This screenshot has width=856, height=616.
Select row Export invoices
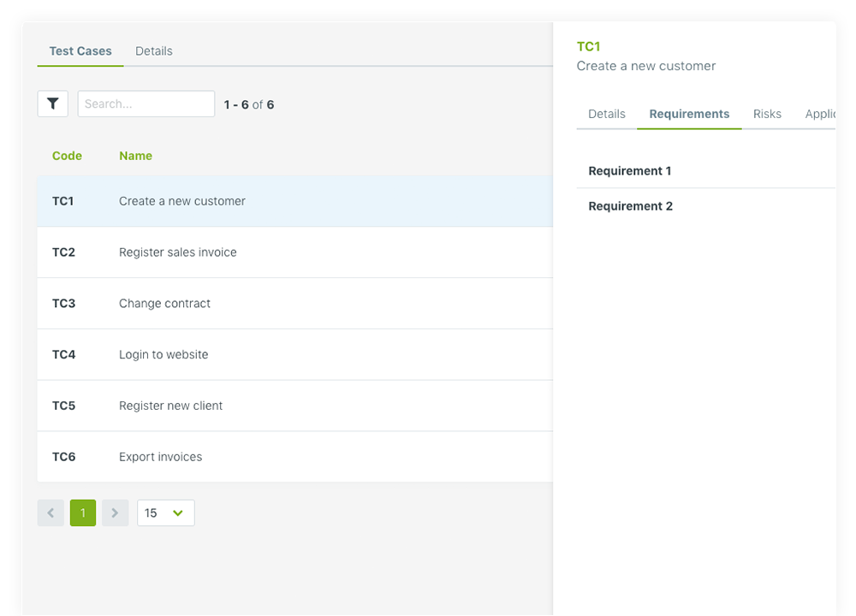pyautogui.click(x=294, y=457)
